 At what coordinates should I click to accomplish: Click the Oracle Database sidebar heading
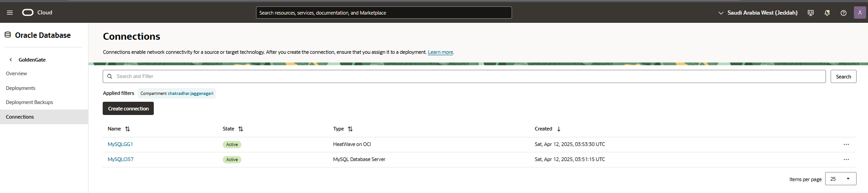tap(43, 35)
